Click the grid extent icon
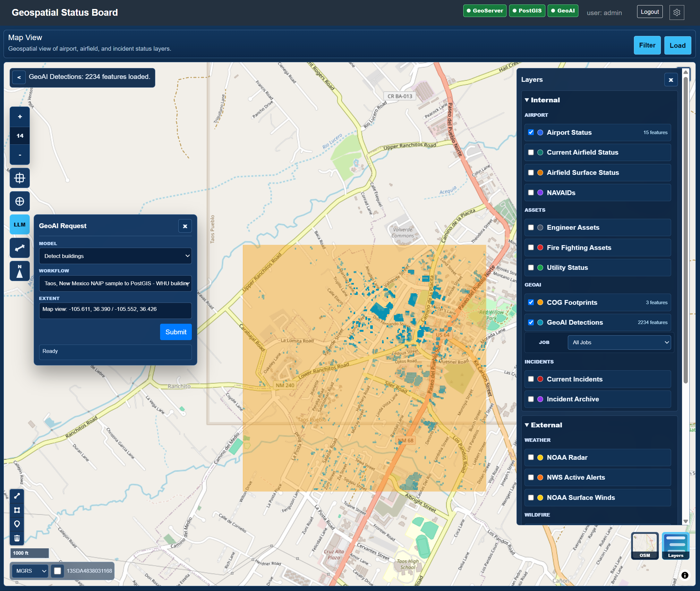The height and width of the screenshot is (591, 700). click(20, 178)
